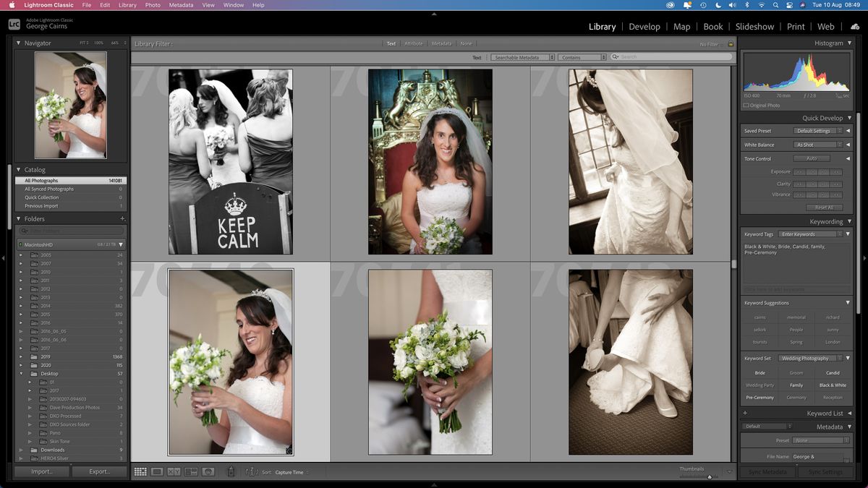The width and height of the screenshot is (868, 488).
Task: Switch filter to Attribute mode
Action: [x=413, y=43]
